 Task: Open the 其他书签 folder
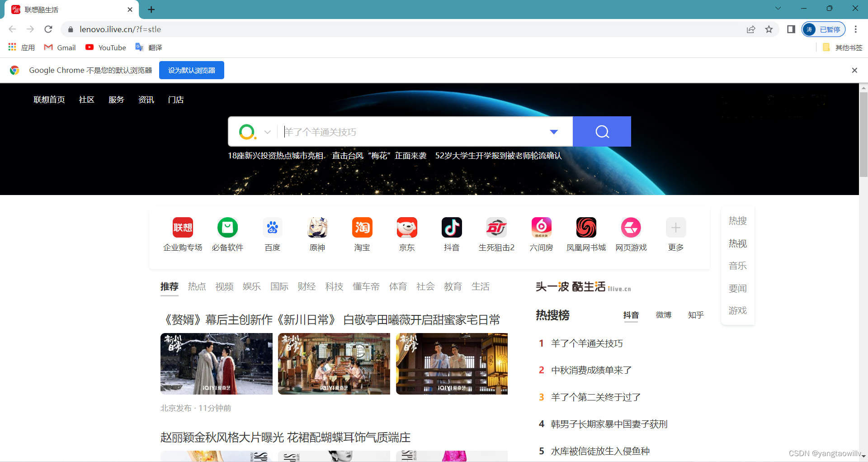pos(842,48)
